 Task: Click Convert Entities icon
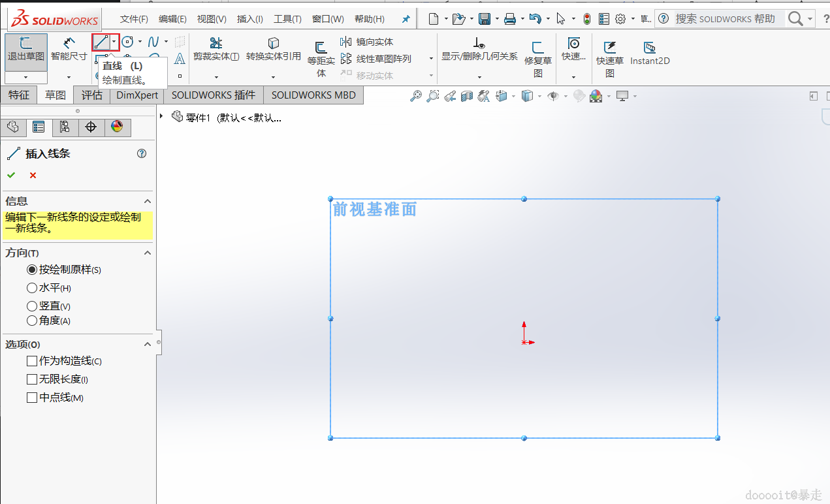click(273, 49)
